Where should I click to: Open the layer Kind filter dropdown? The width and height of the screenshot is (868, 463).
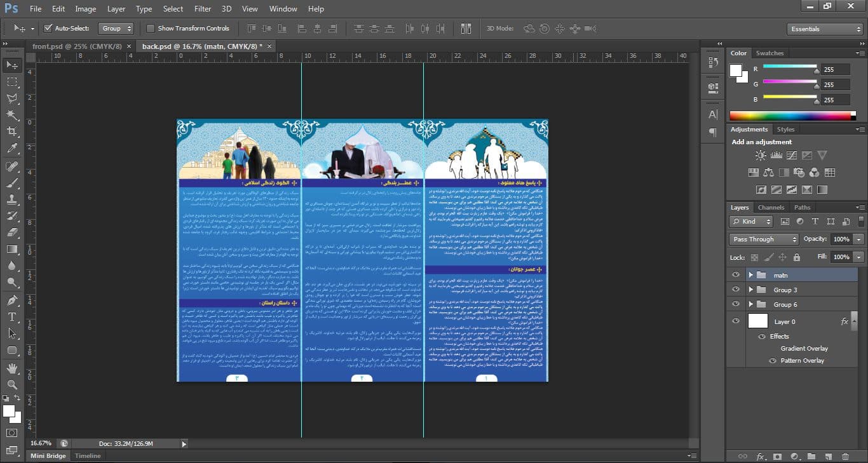pos(751,222)
